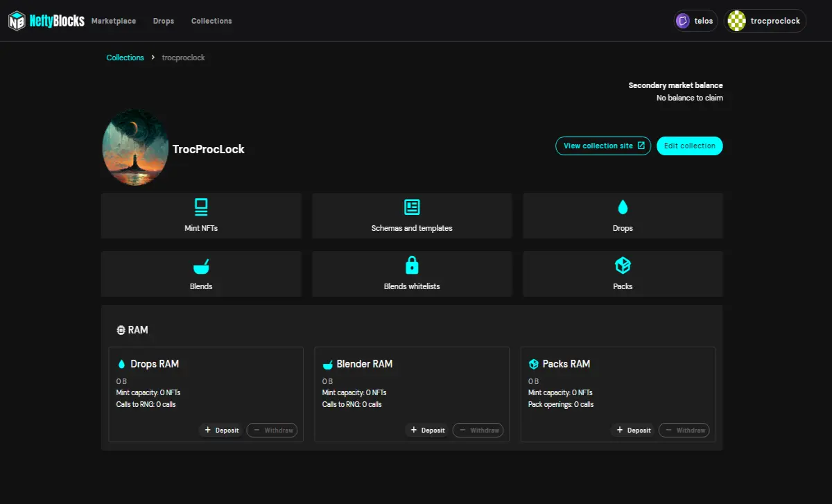832x504 pixels.
Task: Click the external link icon on View collection site
Action: (641, 146)
